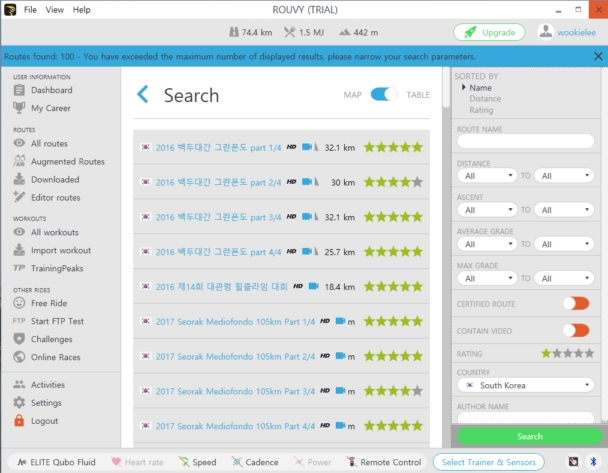Open Editor routes pencil icon
Viewport: 608px width, 473px height.
tap(19, 197)
